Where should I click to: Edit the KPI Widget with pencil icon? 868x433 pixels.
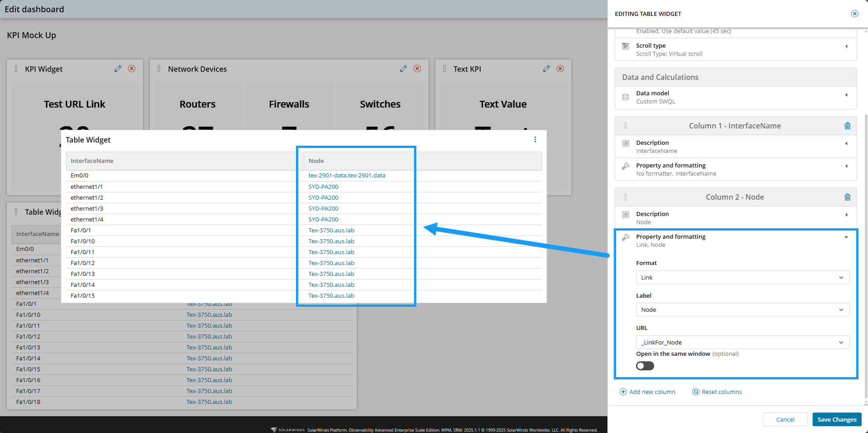coord(118,69)
